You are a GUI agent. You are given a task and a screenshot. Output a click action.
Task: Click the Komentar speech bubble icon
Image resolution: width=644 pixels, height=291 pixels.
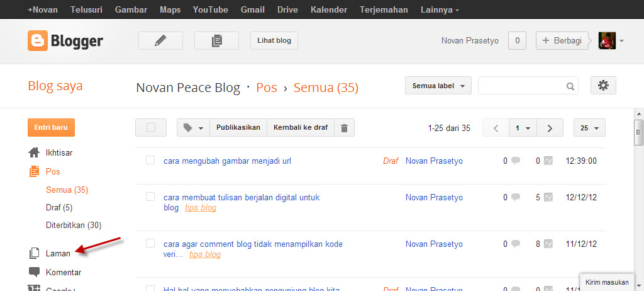click(x=35, y=272)
